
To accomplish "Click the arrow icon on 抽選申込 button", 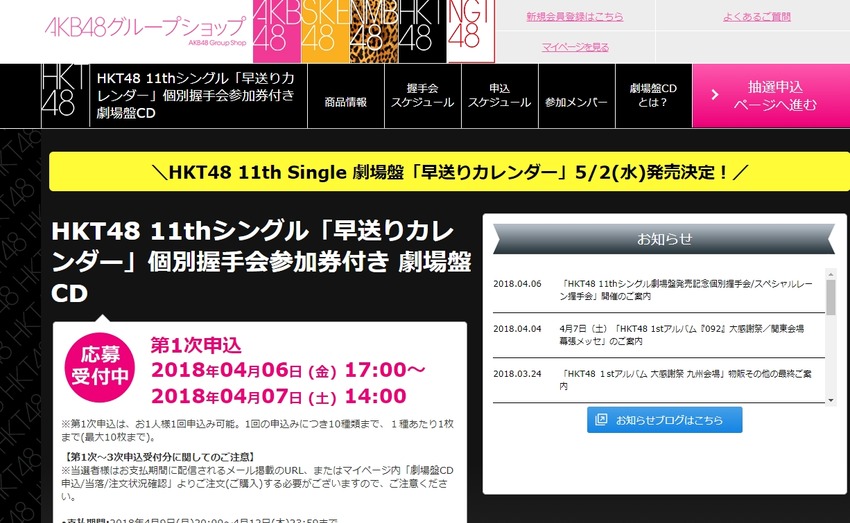I will (715, 95).
